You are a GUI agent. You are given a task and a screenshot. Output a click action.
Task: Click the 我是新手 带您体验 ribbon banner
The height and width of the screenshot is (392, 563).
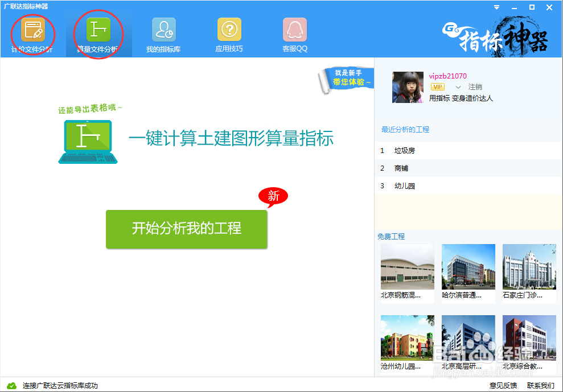click(347, 79)
